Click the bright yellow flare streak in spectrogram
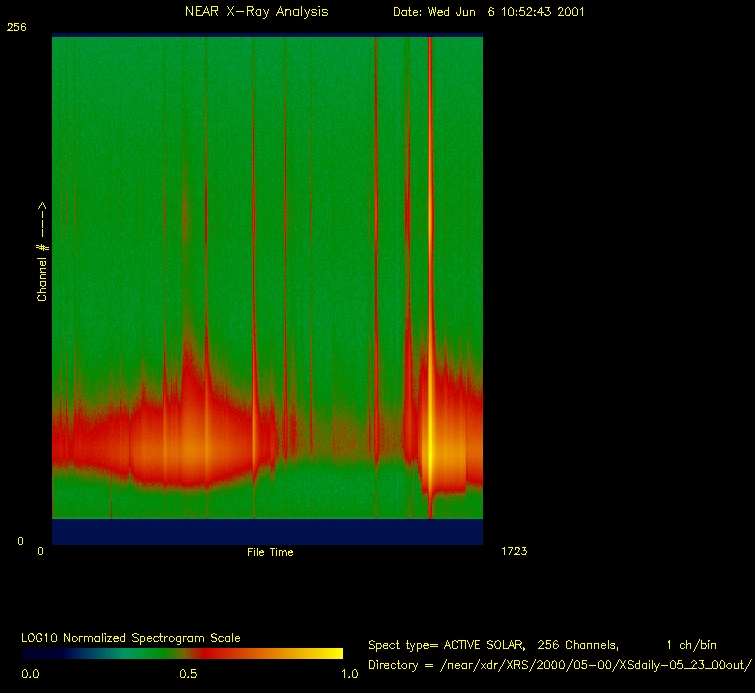This screenshot has width=755, height=693. (x=430, y=450)
